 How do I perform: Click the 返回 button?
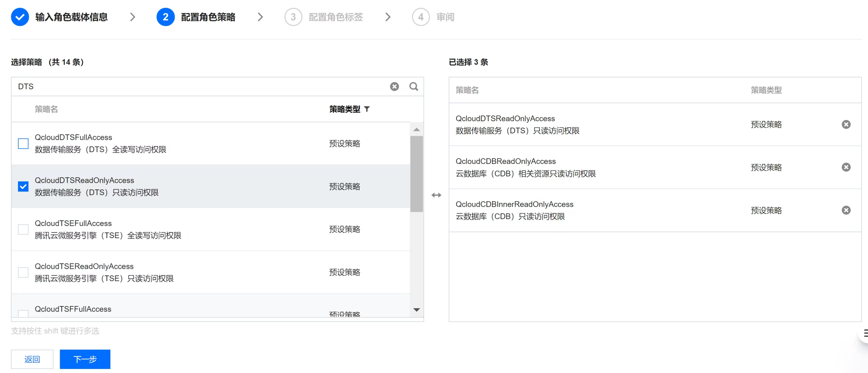(x=32, y=359)
